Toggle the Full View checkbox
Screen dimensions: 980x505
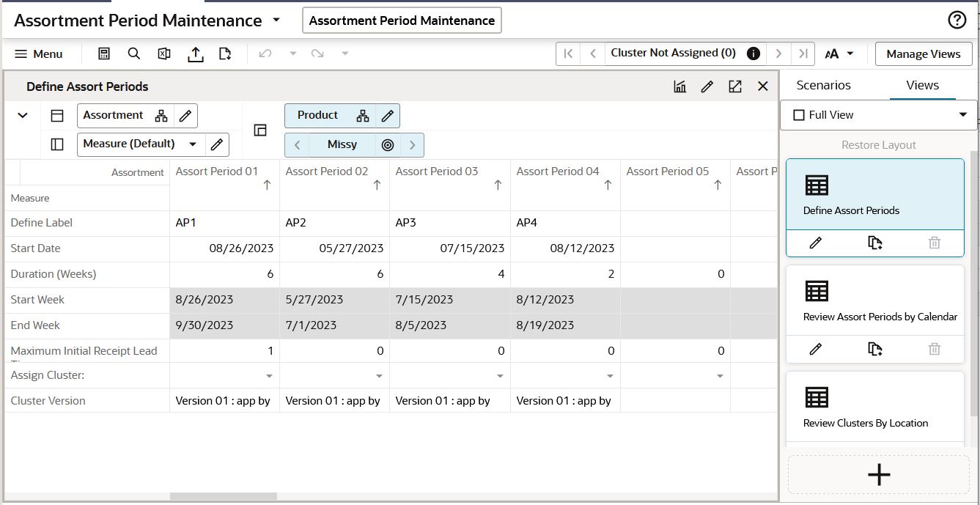pyautogui.click(x=799, y=115)
